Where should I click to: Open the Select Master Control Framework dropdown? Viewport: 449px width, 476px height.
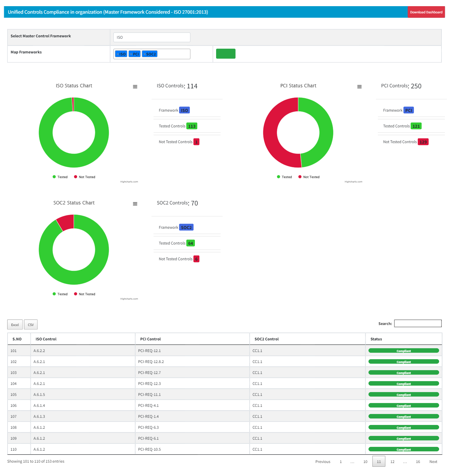pyautogui.click(x=152, y=37)
